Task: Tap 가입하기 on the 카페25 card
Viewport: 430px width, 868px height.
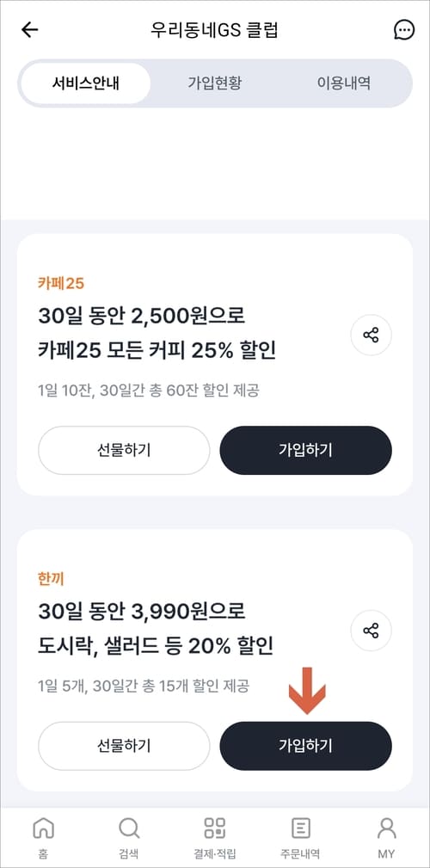Action: coord(305,450)
